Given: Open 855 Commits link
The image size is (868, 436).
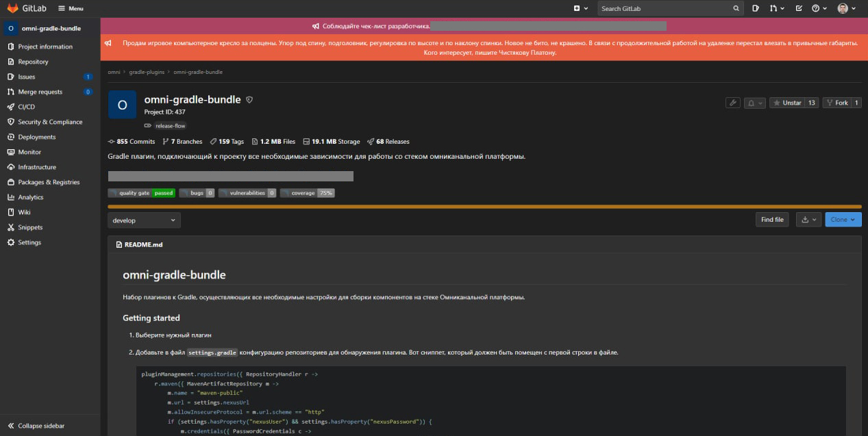Looking at the screenshot, I should point(132,142).
